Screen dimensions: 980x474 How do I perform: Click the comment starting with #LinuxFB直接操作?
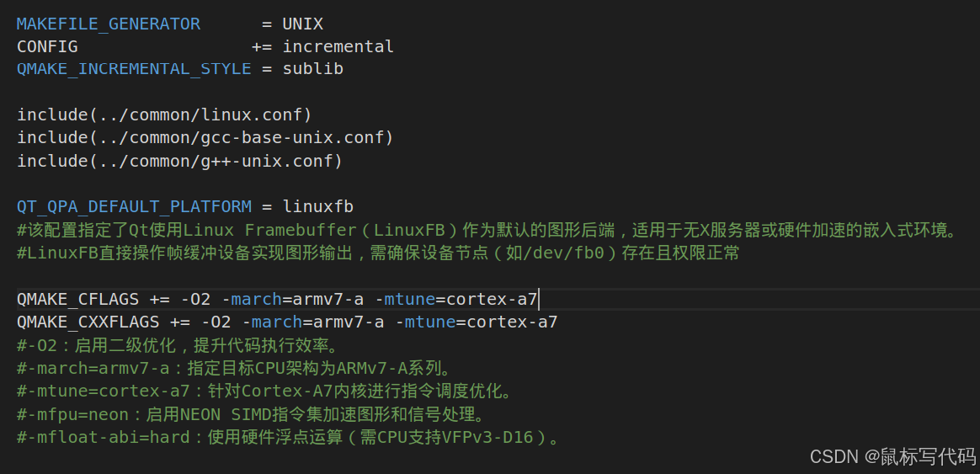[x=378, y=253]
